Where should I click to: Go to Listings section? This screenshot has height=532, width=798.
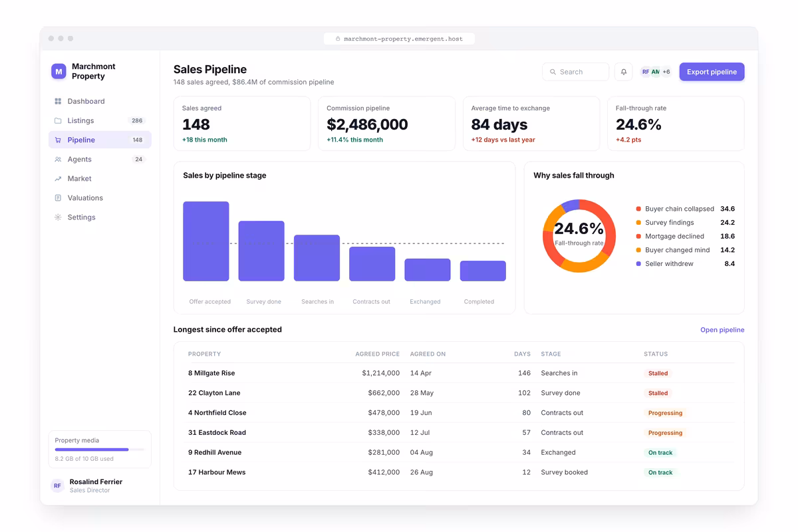[100, 120]
